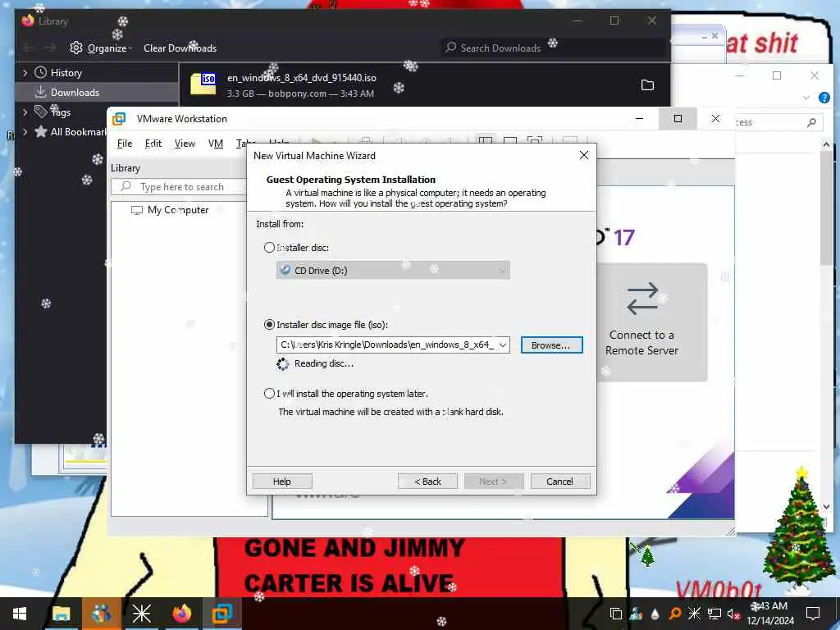Select Installer disc image file (iso) option

click(x=269, y=325)
